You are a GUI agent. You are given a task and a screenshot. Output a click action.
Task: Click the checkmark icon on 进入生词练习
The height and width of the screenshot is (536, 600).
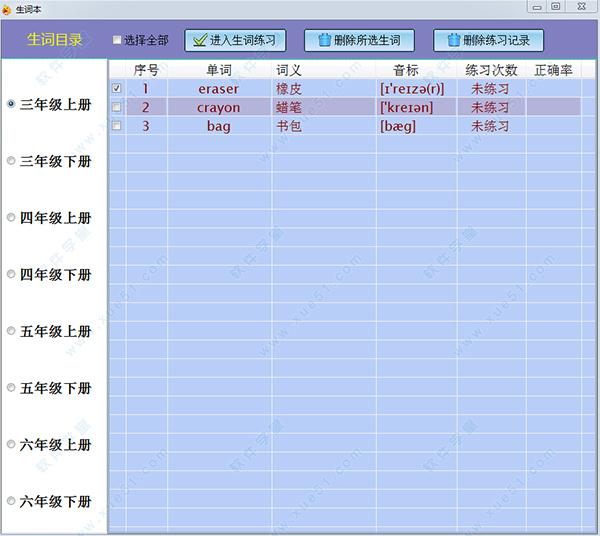tap(200, 40)
